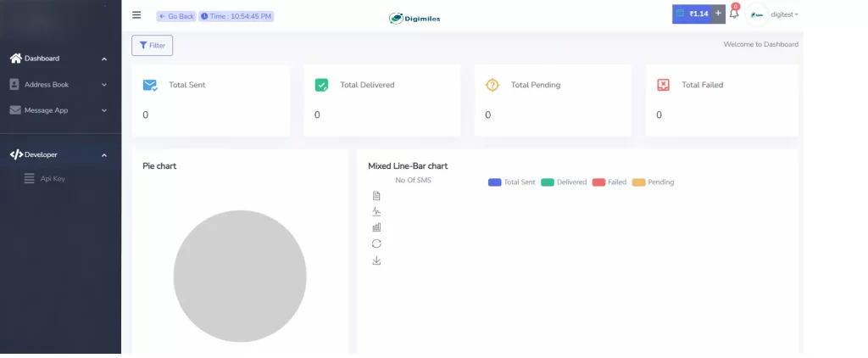The width and height of the screenshot is (868, 358).
Task: Toggle Pending legend series
Action: (653, 182)
